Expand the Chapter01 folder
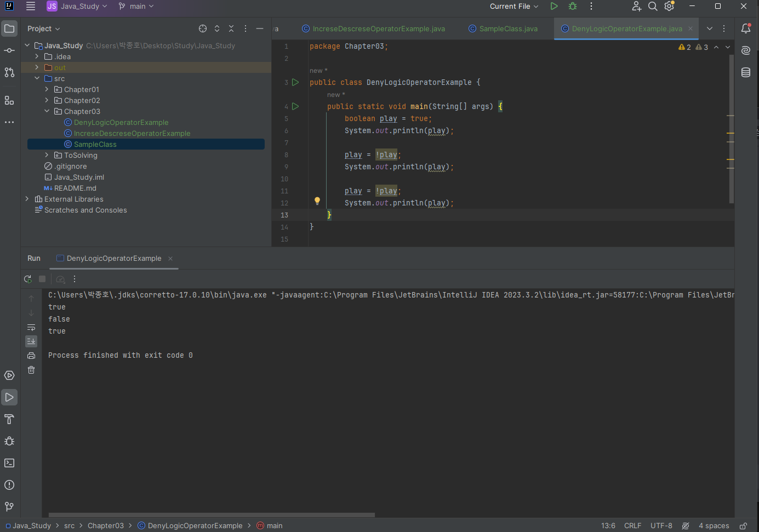Viewport: 759px width, 532px height. [x=47, y=89]
